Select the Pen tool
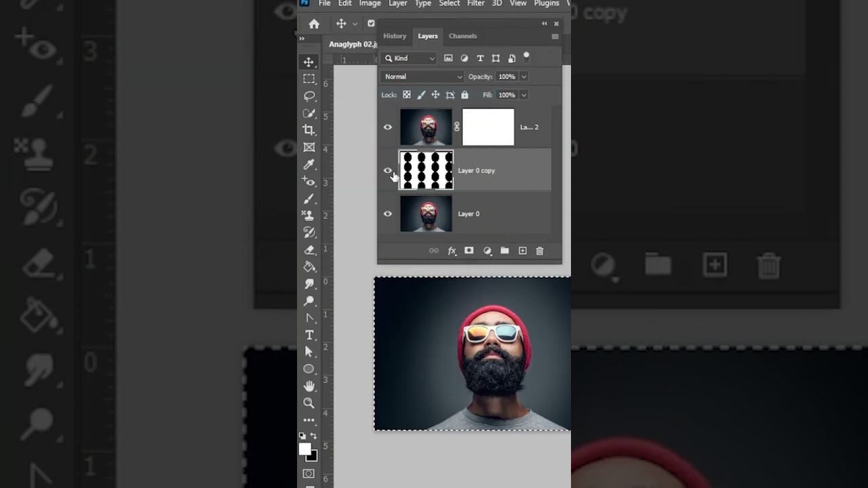The image size is (868, 488). 309,318
